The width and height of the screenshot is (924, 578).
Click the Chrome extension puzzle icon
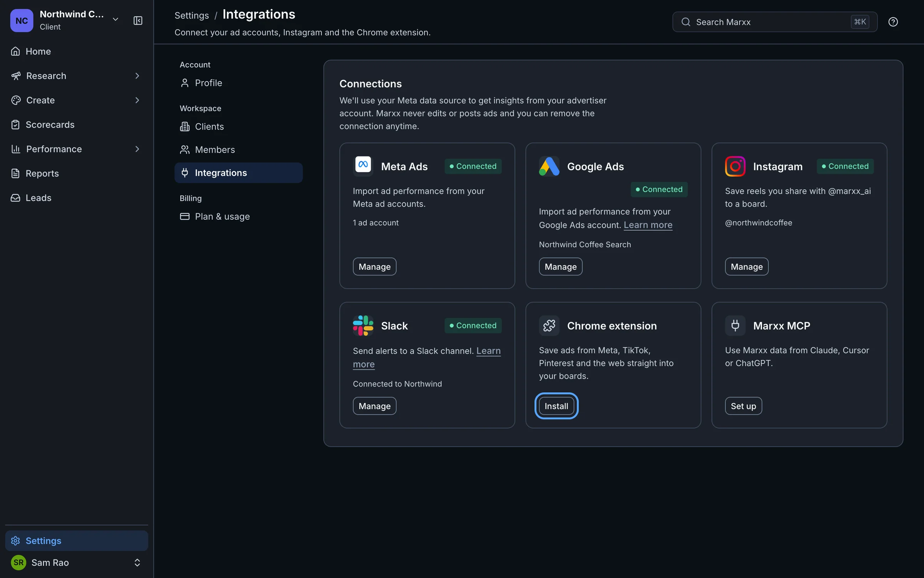pyautogui.click(x=549, y=326)
